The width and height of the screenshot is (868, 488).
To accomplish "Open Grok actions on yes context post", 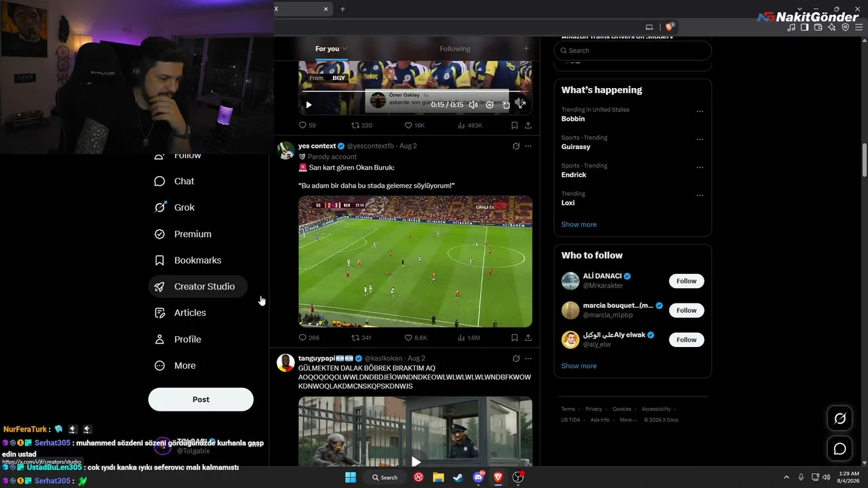I will coord(516,146).
